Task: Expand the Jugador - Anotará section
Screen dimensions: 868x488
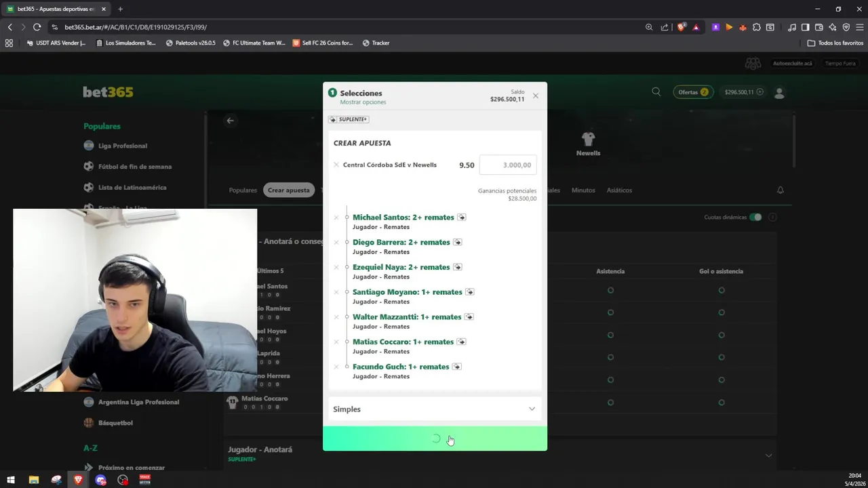Action: pos(501,454)
